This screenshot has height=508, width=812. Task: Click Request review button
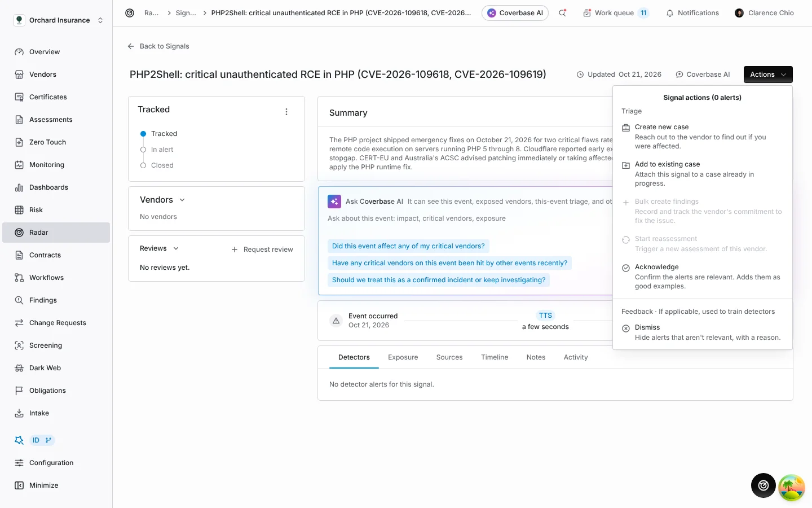click(262, 249)
